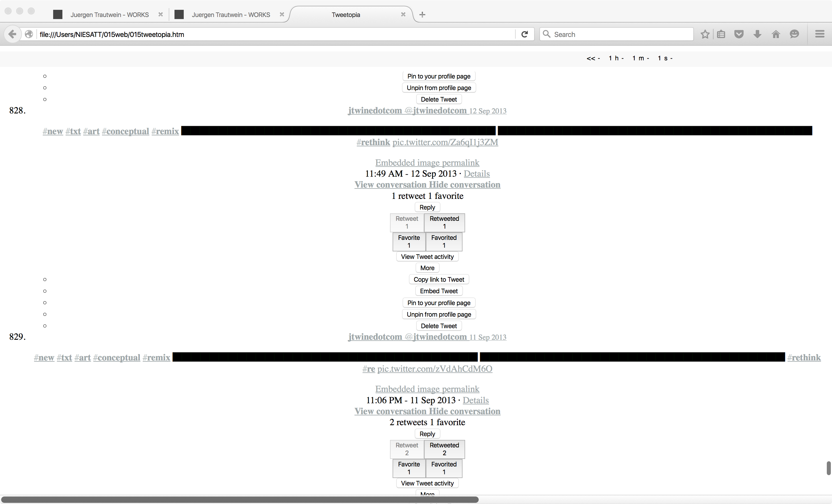Image resolution: width=832 pixels, height=504 pixels.
Task: Click the Reply button on tweet 828
Action: pos(427,207)
